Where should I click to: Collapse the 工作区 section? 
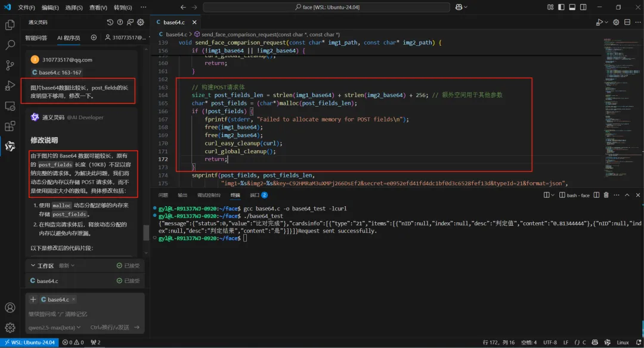33,266
